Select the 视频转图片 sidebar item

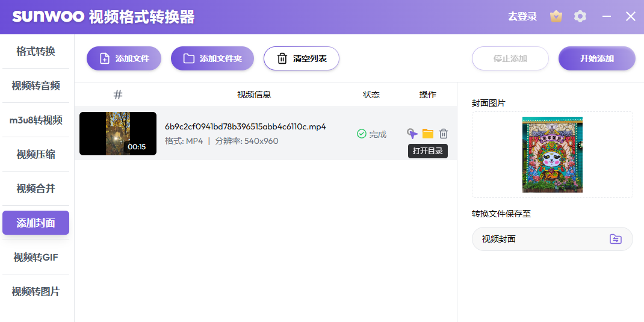pos(36,291)
